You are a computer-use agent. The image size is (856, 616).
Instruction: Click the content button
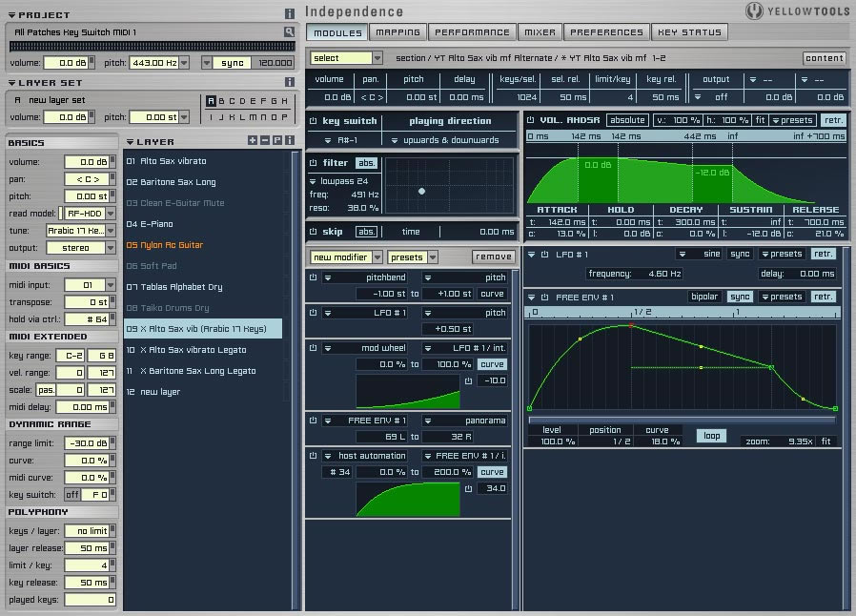coord(825,58)
